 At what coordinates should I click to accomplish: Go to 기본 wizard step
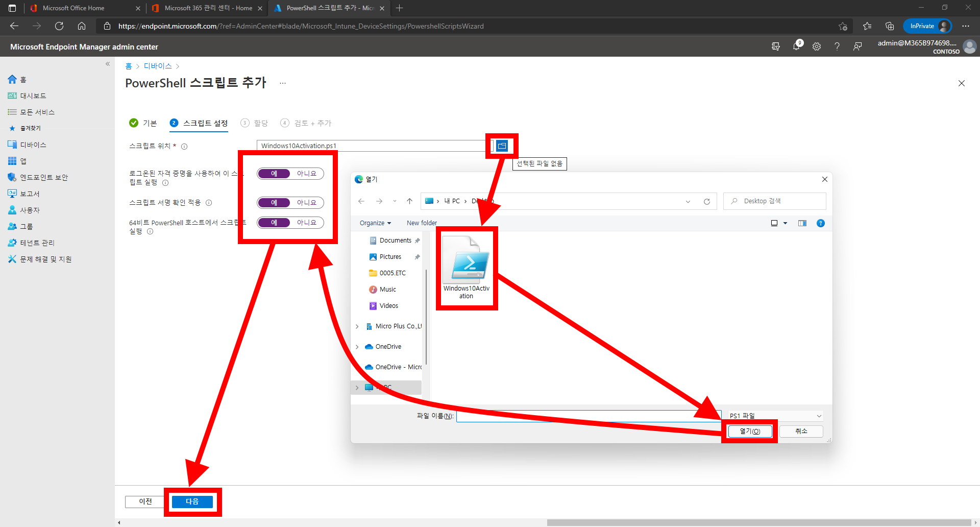click(143, 123)
